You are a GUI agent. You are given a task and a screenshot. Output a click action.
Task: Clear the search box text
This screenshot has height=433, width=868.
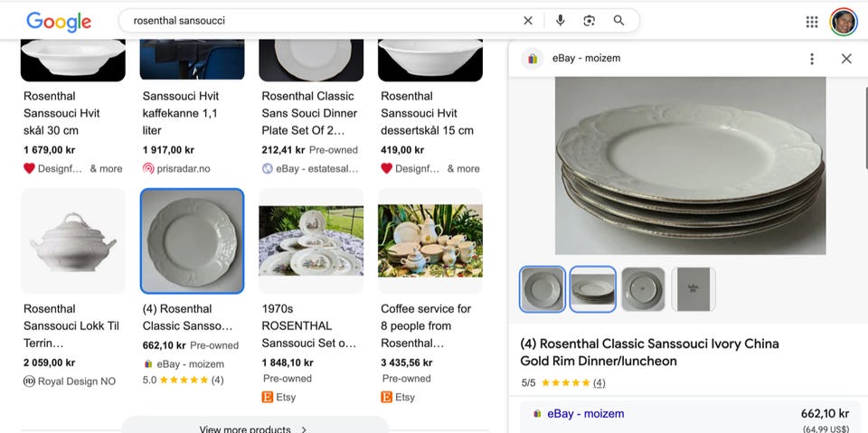coord(527,21)
